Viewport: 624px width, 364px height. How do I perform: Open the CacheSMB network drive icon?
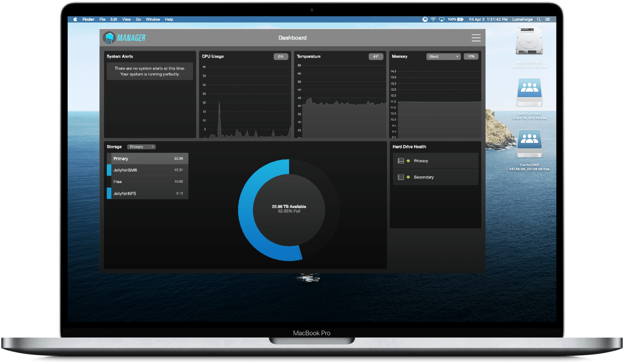pos(529,144)
